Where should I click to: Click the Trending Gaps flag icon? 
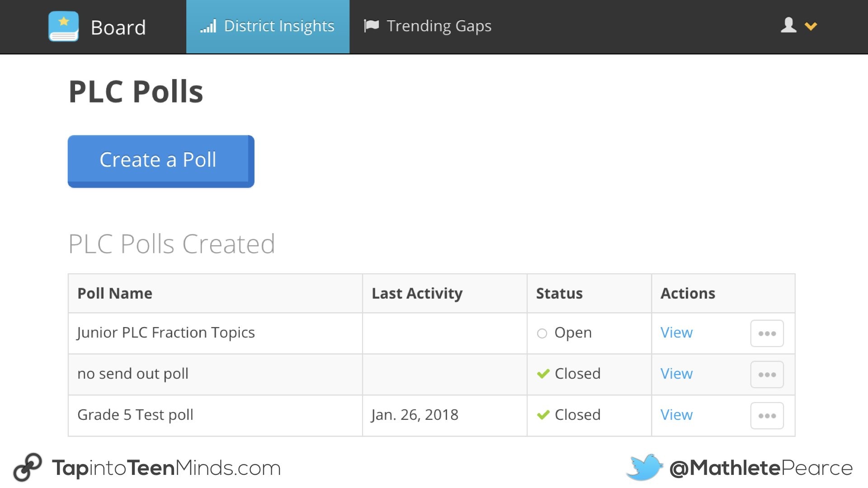(x=371, y=26)
